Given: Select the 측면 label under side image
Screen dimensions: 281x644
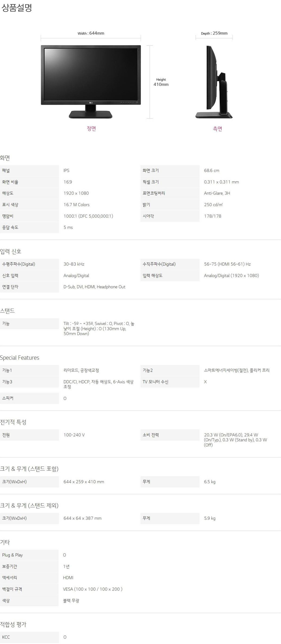Looking at the screenshot, I should coord(217,129).
